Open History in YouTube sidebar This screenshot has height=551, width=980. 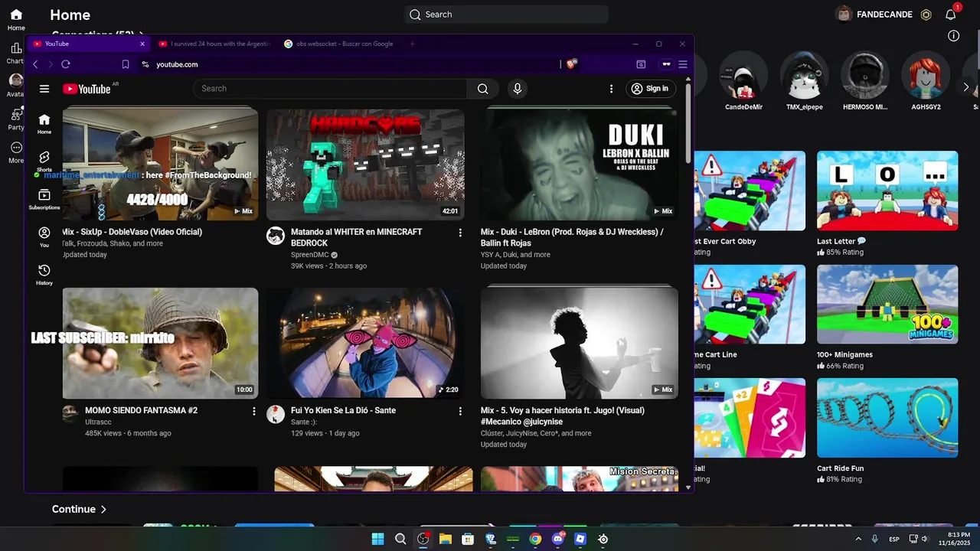tap(44, 275)
